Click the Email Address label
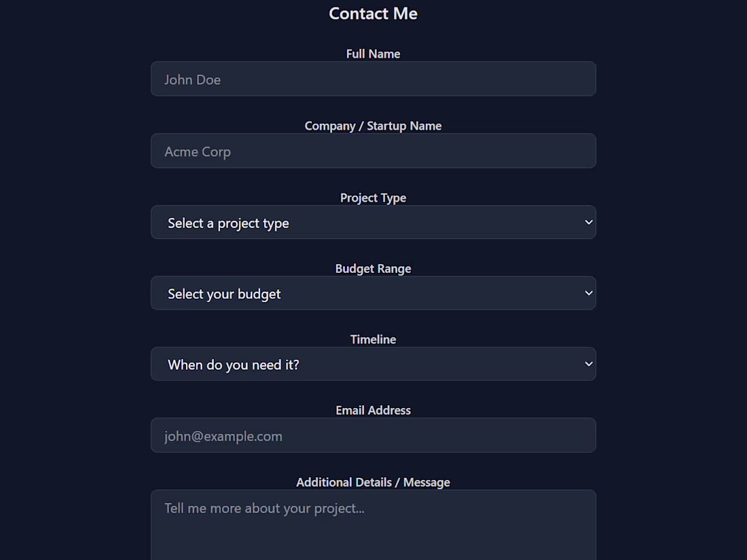The width and height of the screenshot is (747, 560). click(373, 410)
